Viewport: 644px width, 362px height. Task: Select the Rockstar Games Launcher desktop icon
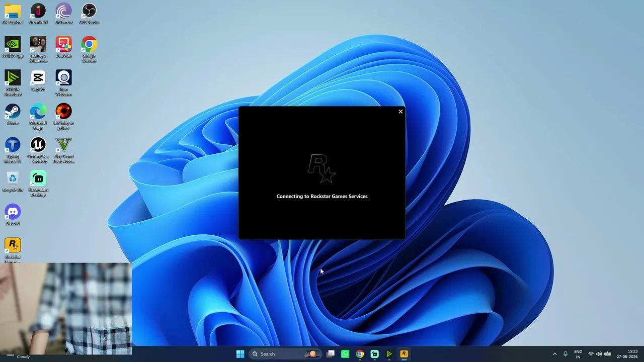(x=13, y=250)
